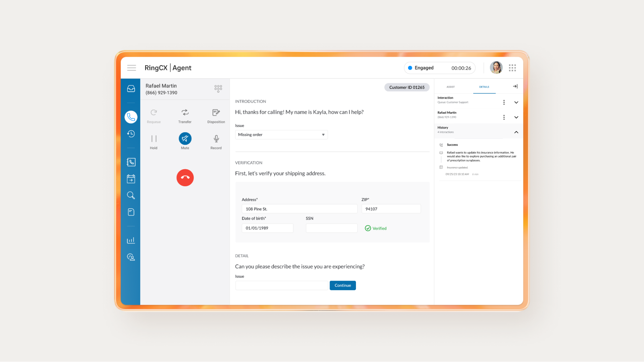Toggle call Hold
The height and width of the screenshot is (362, 644).
click(154, 139)
